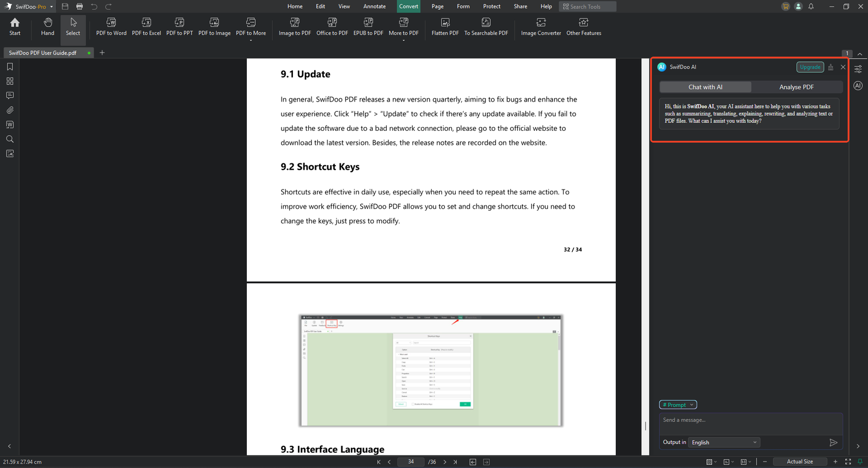Expand More to PDF options
Viewport: 868px width, 468px height.
pos(404,28)
